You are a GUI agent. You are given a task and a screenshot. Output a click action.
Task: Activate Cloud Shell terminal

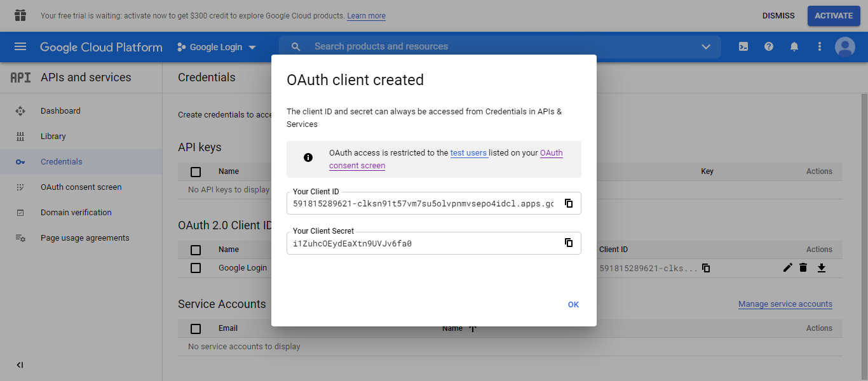[x=743, y=46]
